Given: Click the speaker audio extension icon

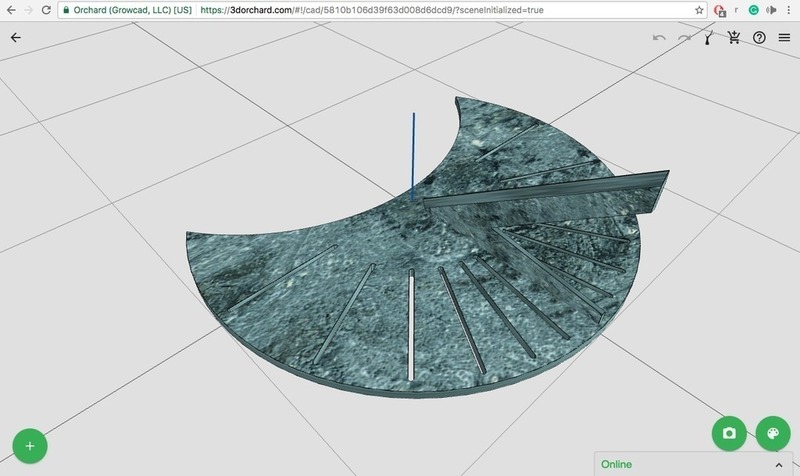Looking at the screenshot, I should point(770,10).
